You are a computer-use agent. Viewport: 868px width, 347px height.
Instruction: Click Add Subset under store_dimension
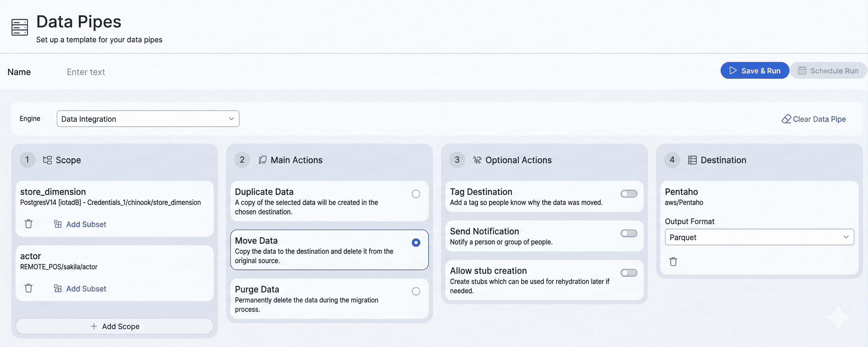pos(80,224)
